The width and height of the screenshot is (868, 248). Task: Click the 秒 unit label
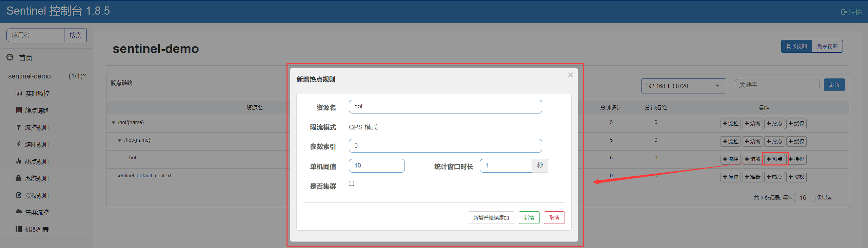tap(540, 166)
